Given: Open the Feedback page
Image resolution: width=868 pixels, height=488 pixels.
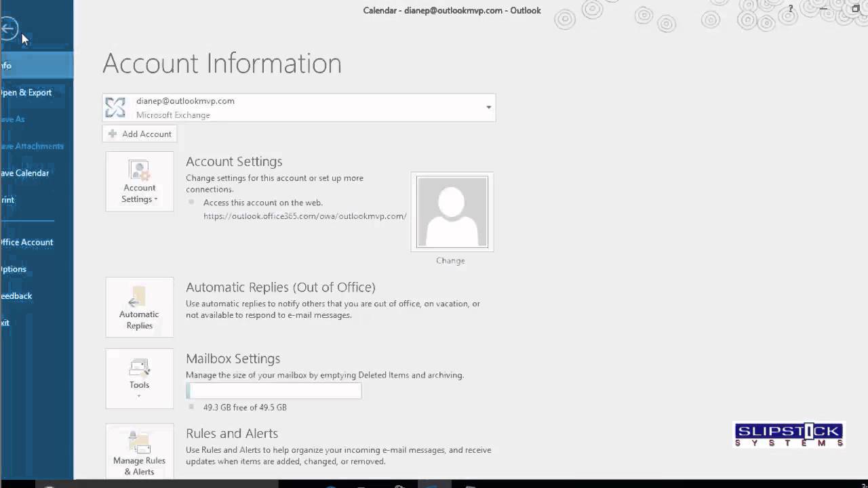Looking at the screenshot, I should click(x=37, y=296).
